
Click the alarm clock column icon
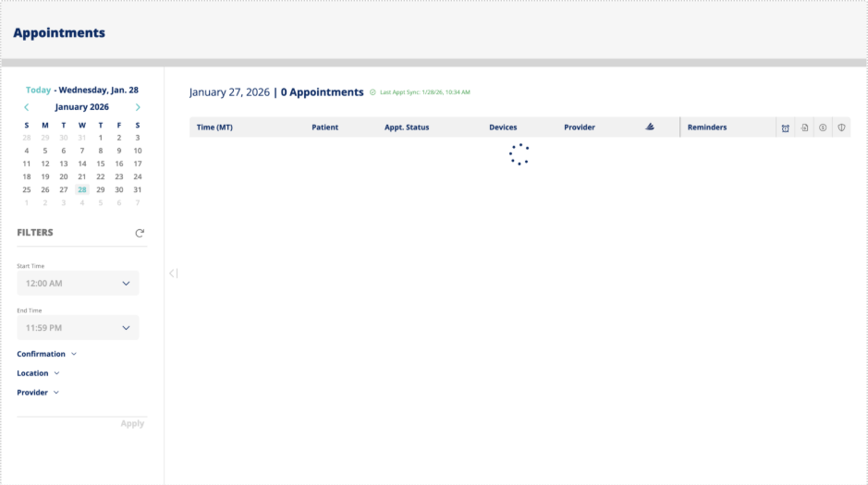point(786,127)
